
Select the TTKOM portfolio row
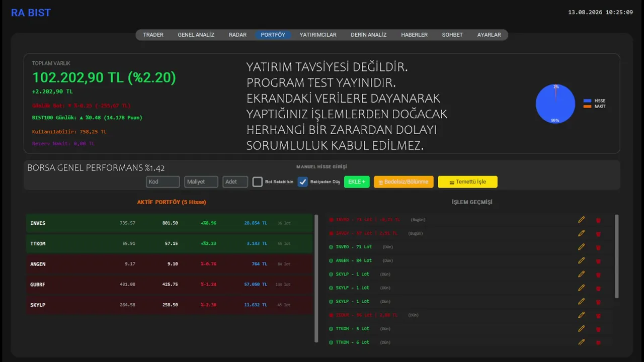[x=169, y=243]
